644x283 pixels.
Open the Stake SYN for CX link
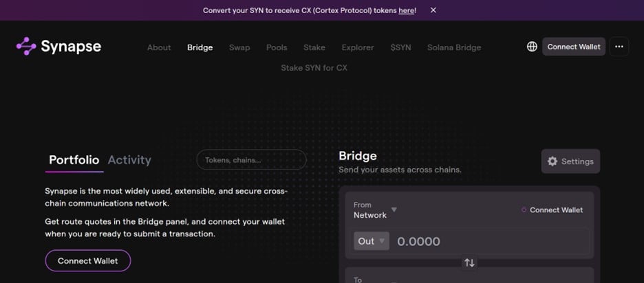coord(314,68)
